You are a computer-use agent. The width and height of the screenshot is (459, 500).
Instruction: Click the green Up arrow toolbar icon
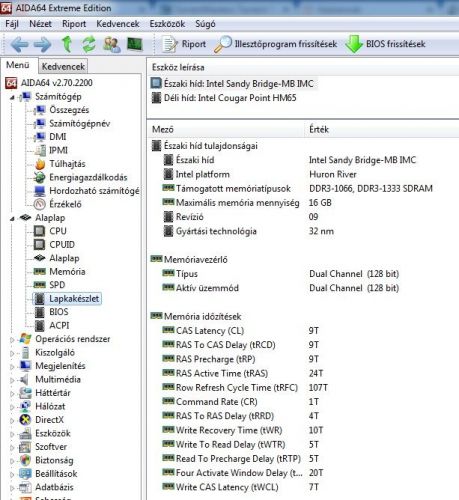point(67,44)
